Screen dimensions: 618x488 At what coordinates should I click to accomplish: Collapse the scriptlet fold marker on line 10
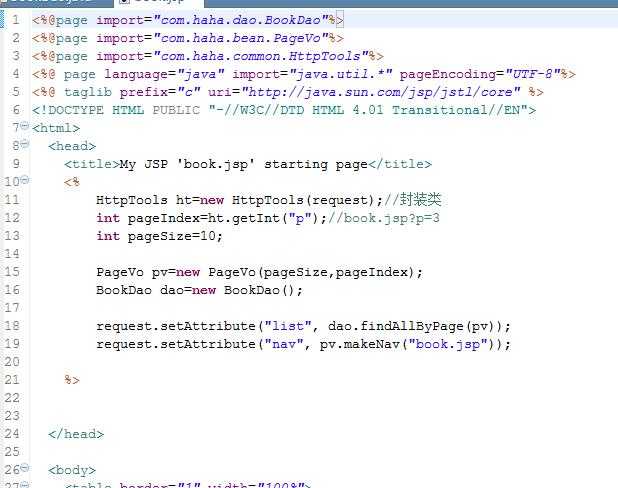click(x=24, y=180)
